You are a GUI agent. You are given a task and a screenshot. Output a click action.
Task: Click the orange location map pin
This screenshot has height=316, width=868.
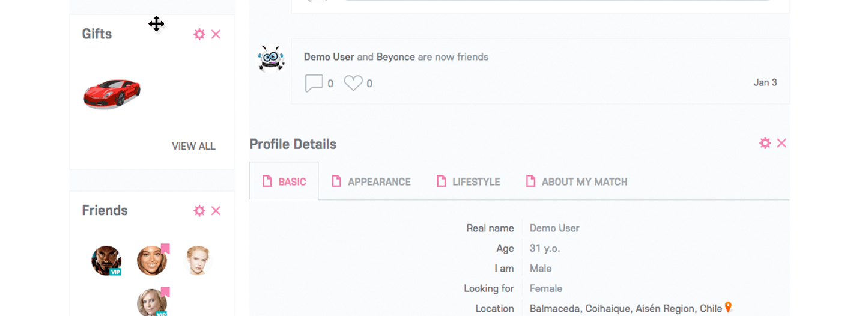pos(728,307)
